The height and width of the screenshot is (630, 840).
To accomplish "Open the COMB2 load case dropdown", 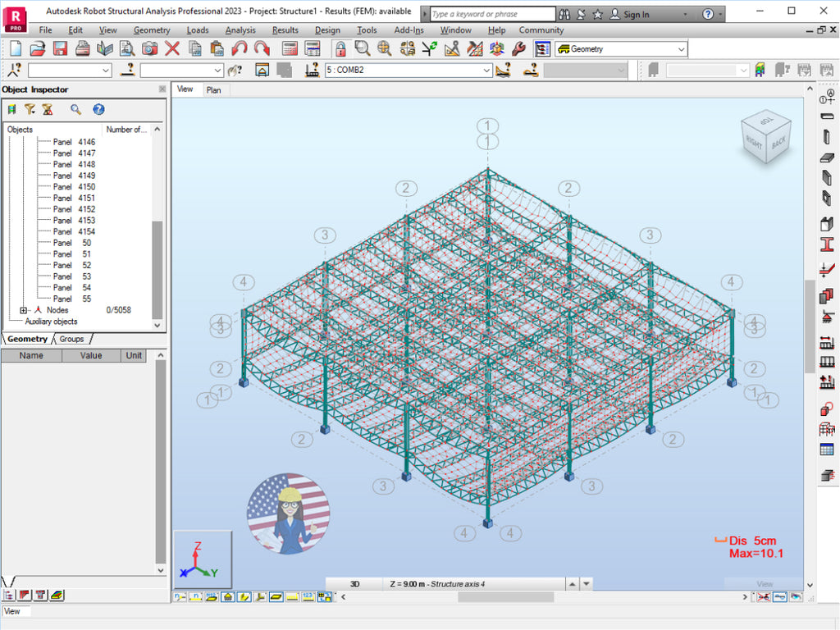I will coord(486,71).
